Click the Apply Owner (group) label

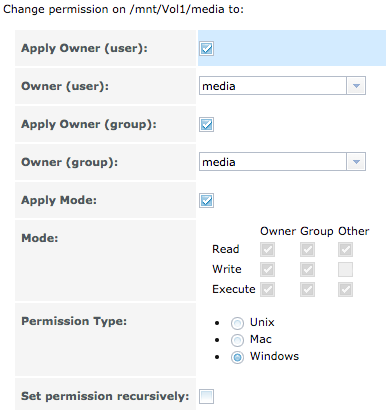89,125
